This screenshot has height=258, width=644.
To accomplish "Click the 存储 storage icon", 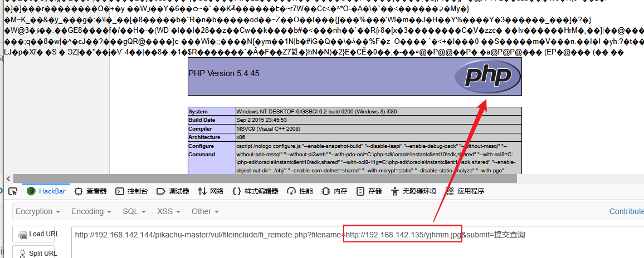I will 360,191.
